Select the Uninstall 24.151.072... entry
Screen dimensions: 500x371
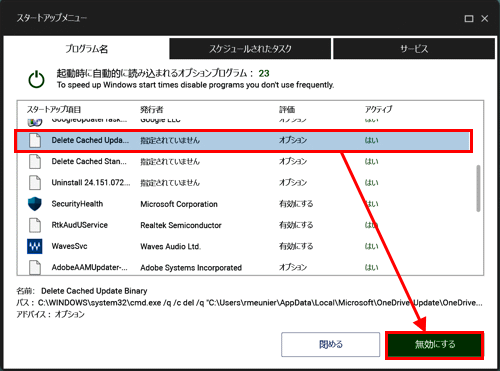[x=91, y=183]
